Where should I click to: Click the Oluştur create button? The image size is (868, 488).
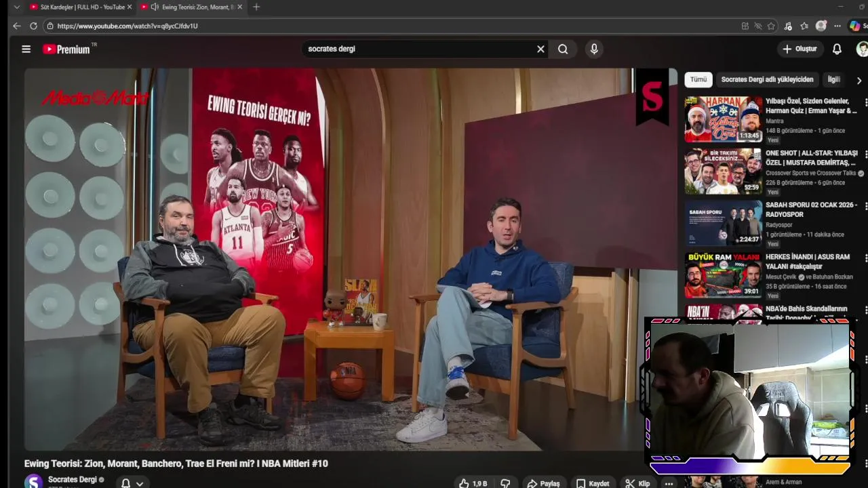click(x=800, y=49)
